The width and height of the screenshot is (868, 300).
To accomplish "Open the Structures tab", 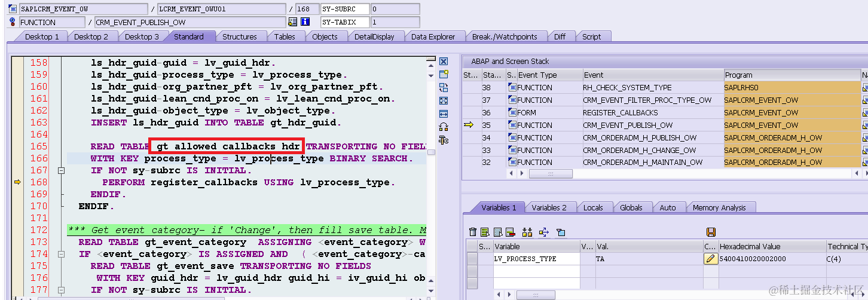I will coord(239,36).
